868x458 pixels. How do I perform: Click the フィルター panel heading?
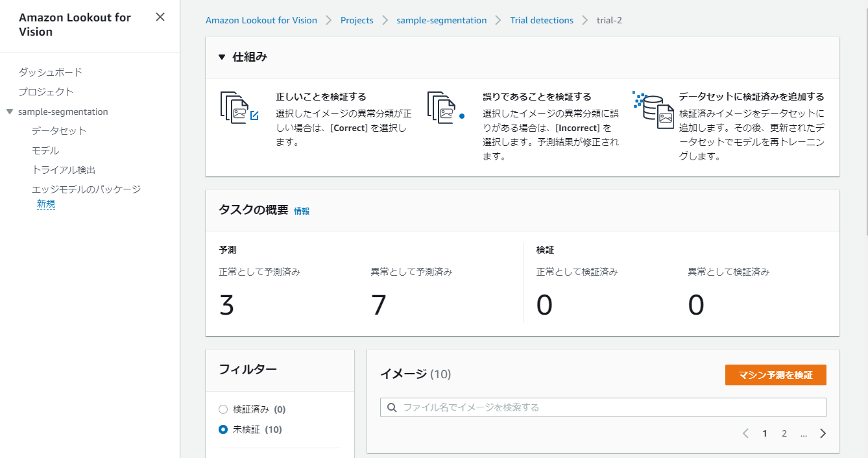[248, 369]
